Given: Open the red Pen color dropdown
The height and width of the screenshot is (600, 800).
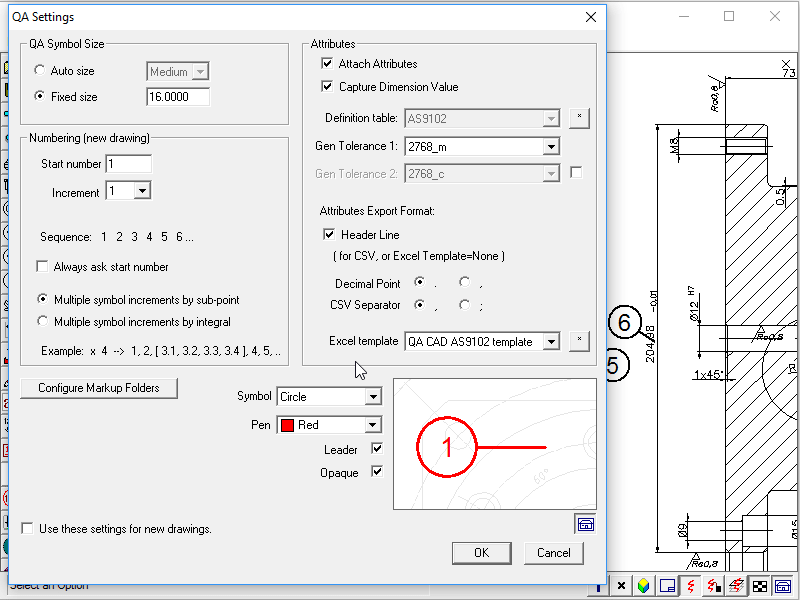Looking at the screenshot, I should click(373, 425).
